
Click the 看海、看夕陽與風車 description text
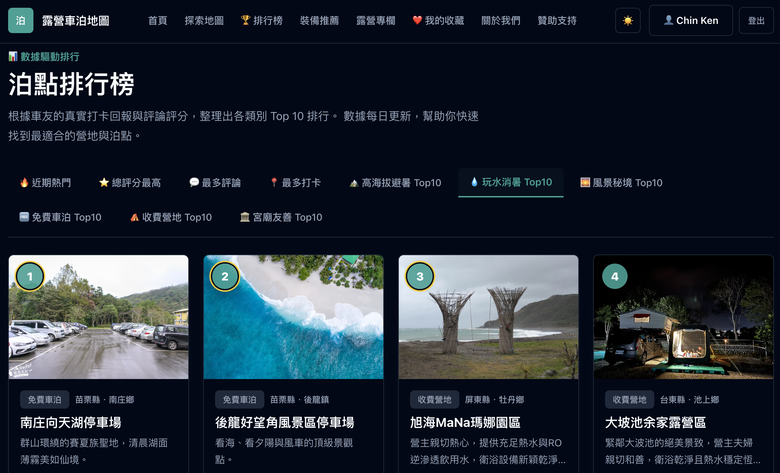pyautogui.click(x=284, y=451)
